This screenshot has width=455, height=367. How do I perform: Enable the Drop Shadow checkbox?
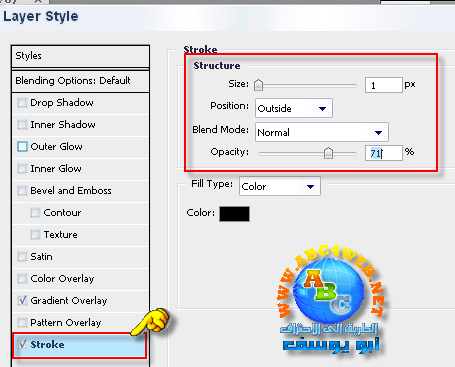click(x=22, y=103)
